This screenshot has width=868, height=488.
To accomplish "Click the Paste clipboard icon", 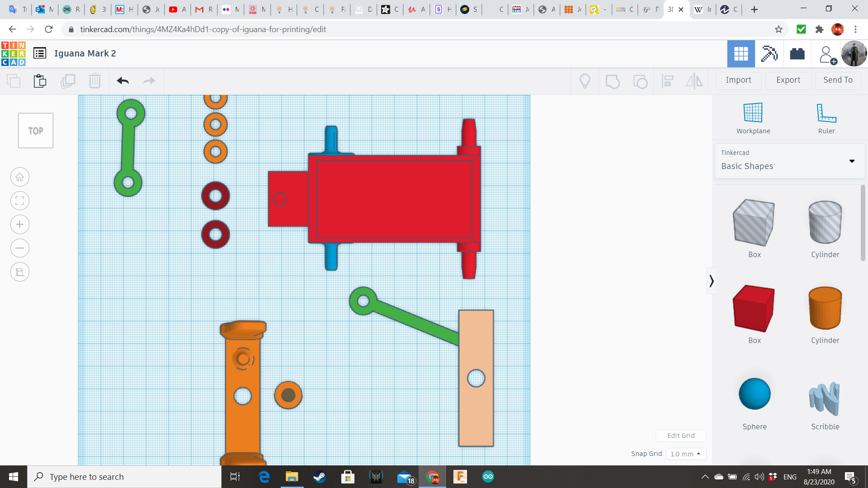I will 40,81.
